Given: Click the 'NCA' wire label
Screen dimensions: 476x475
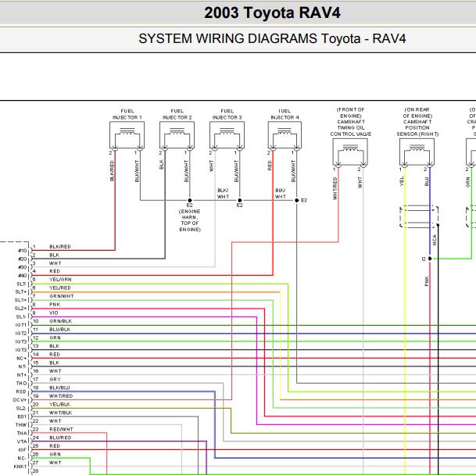Looking at the screenshot, I should click(x=435, y=240).
